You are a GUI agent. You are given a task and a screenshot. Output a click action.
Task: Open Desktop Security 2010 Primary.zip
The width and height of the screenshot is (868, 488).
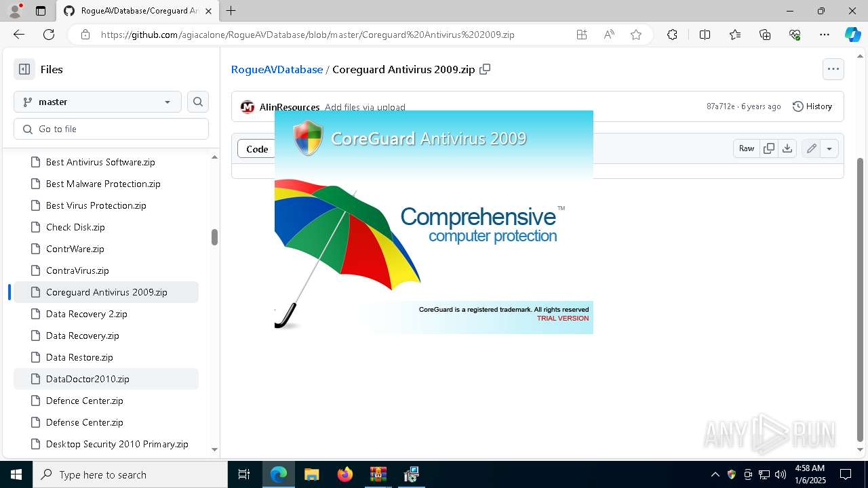pyautogui.click(x=106, y=444)
